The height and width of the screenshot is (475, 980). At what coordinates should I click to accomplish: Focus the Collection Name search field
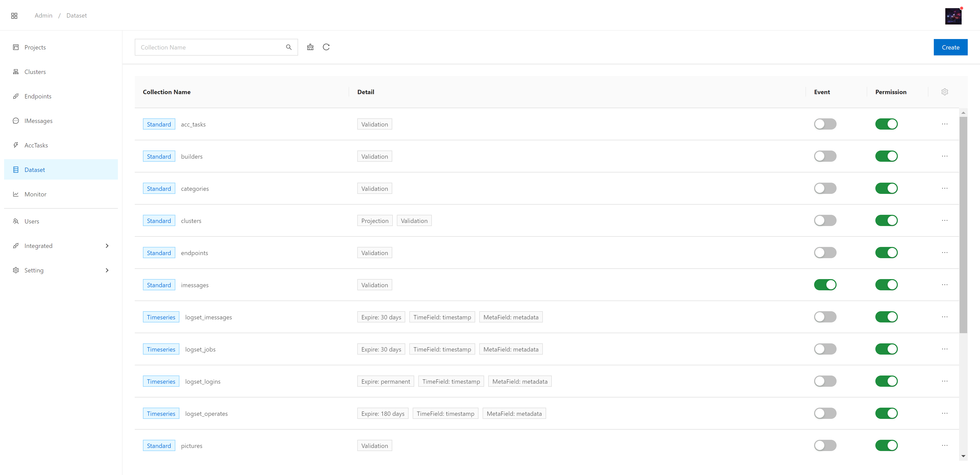click(x=209, y=47)
